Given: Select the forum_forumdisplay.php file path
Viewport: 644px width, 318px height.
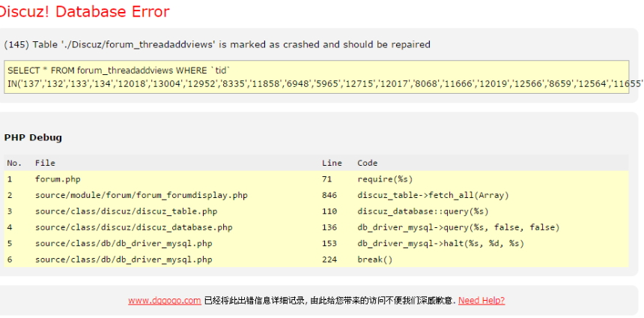Looking at the screenshot, I should pos(142,196).
